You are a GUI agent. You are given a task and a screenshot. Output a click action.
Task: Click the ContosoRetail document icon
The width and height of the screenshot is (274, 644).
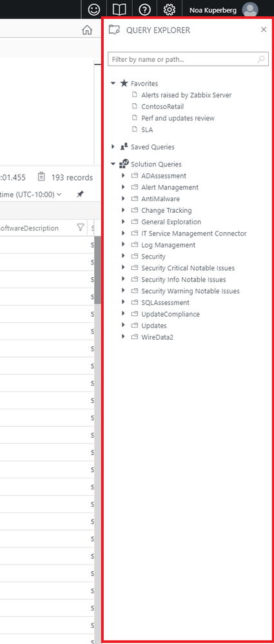coord(134,106)
